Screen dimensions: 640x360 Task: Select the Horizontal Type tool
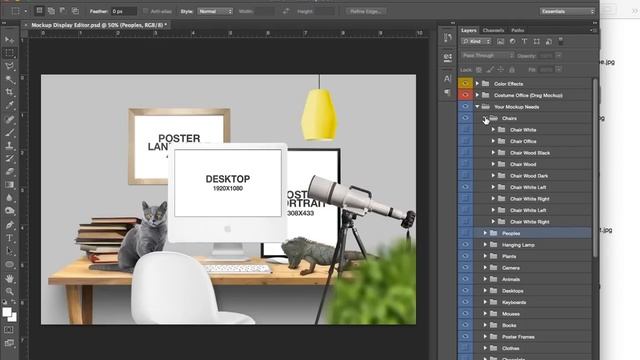(x=9, y=238)
